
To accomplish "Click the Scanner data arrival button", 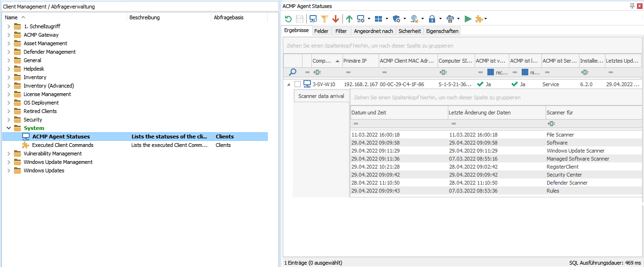I will [321, 96].
